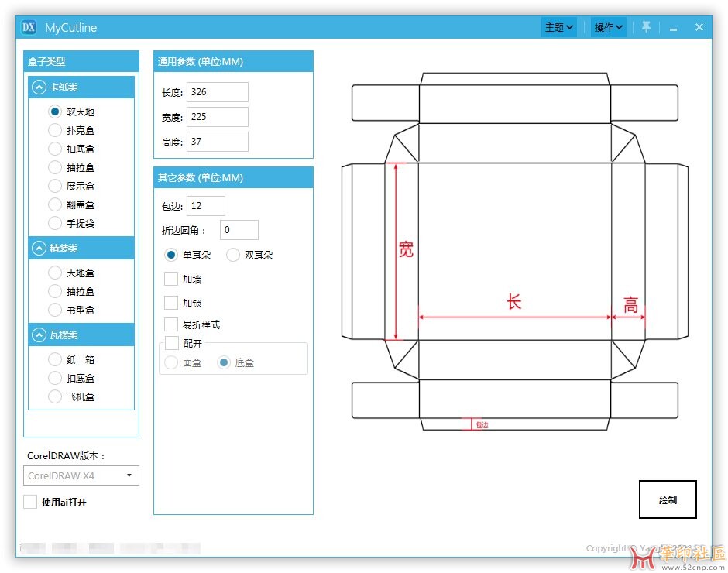Tick the 加锁 checkbox
728x573 pixels.
click(171, 303)
